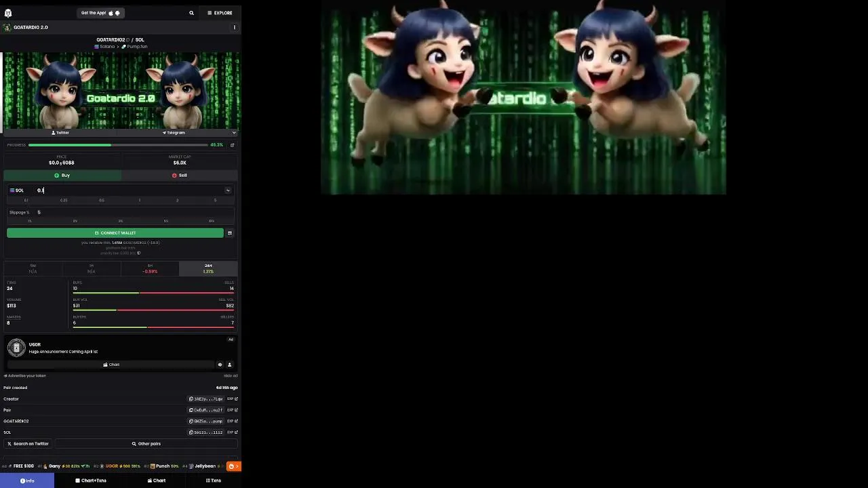This screenshot has width=868, height=488.
Task: Click the search magnifier icon
Action: pyautogui.click(x=191, y=13)
